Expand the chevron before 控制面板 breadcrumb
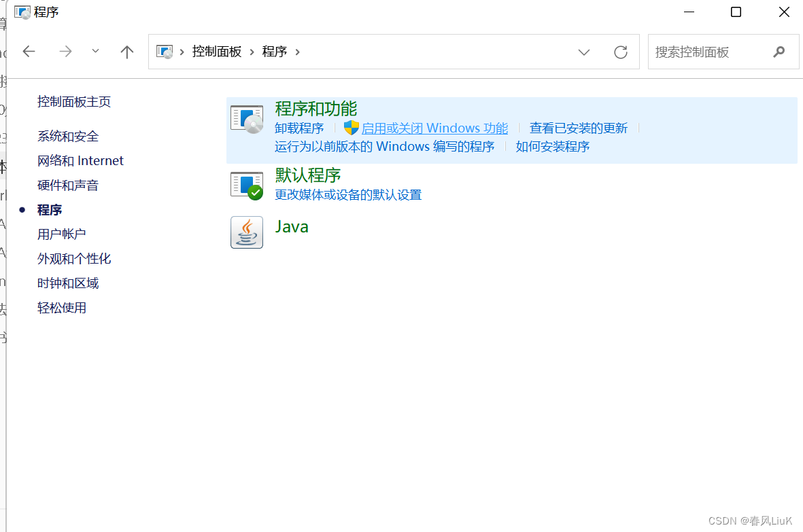Screen dimensions: 803x532 point(182,52)
